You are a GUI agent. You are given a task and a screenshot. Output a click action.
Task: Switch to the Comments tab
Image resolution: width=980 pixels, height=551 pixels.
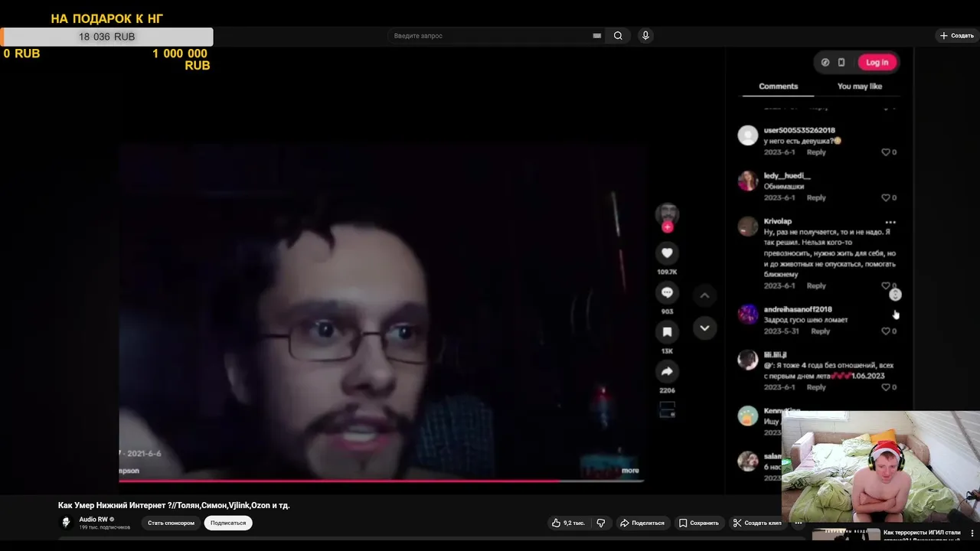pyautogui.click(x=778, y=86)
